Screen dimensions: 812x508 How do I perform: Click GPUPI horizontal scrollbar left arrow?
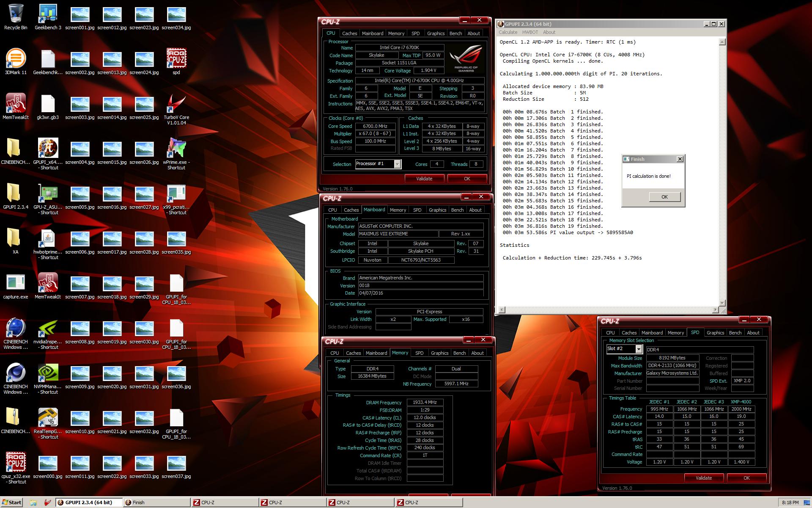[x=502, y=310]
